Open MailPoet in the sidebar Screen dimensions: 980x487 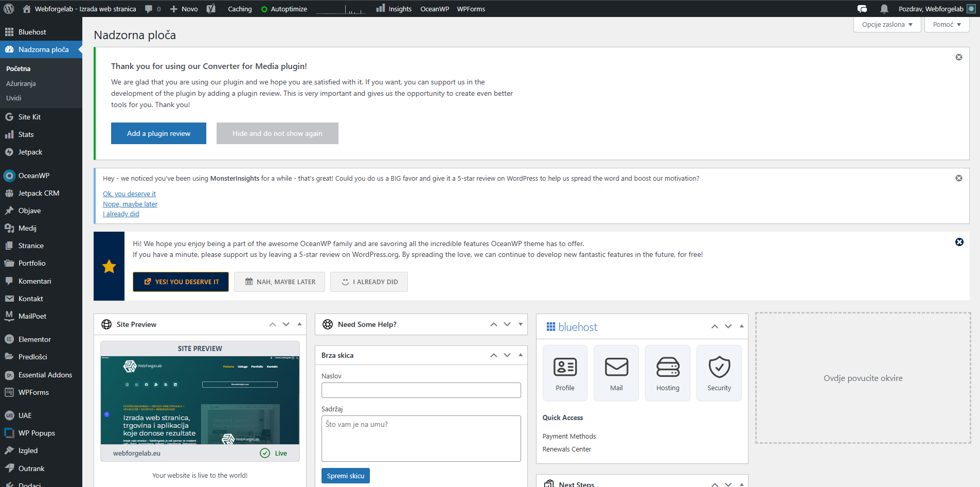pyautogui.click(x=32, y=316)
